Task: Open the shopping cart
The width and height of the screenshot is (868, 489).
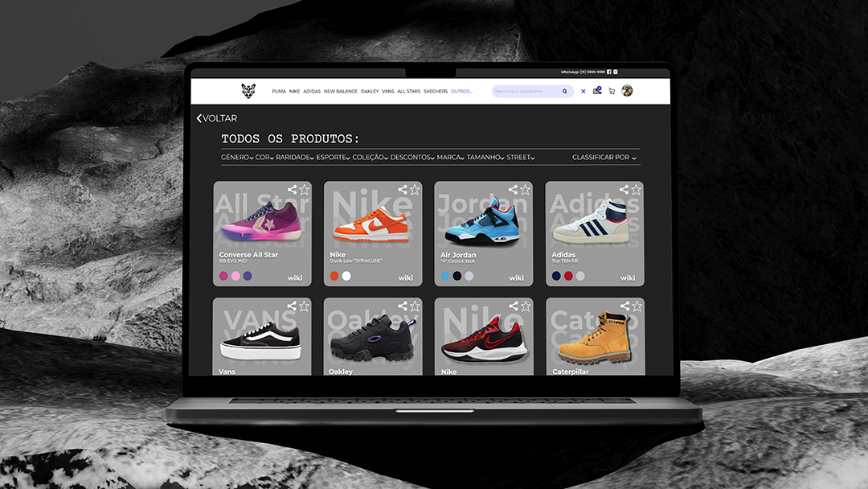Action: click(x=612, y=92)
